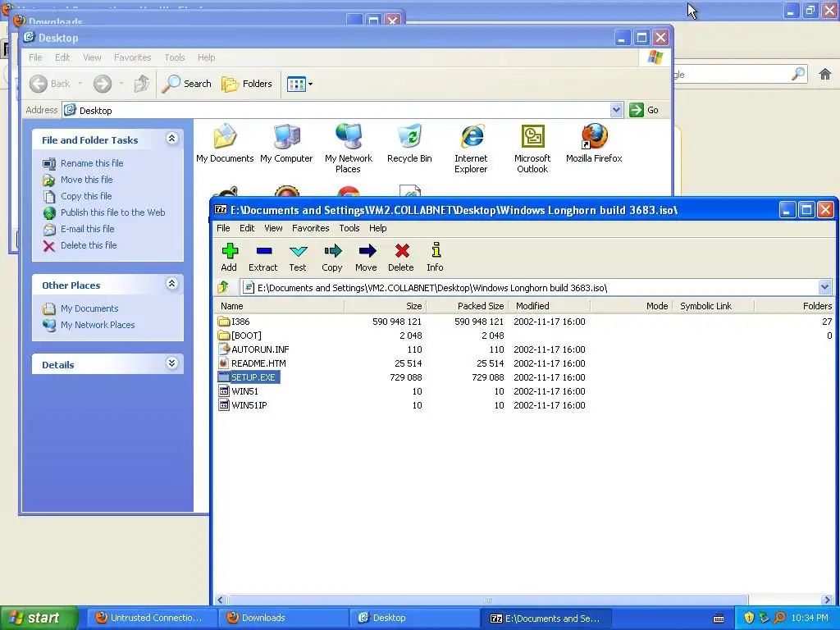This screenshot has height=630, width=840.
Task: Expand the Details panel
Action: point(171,363)
